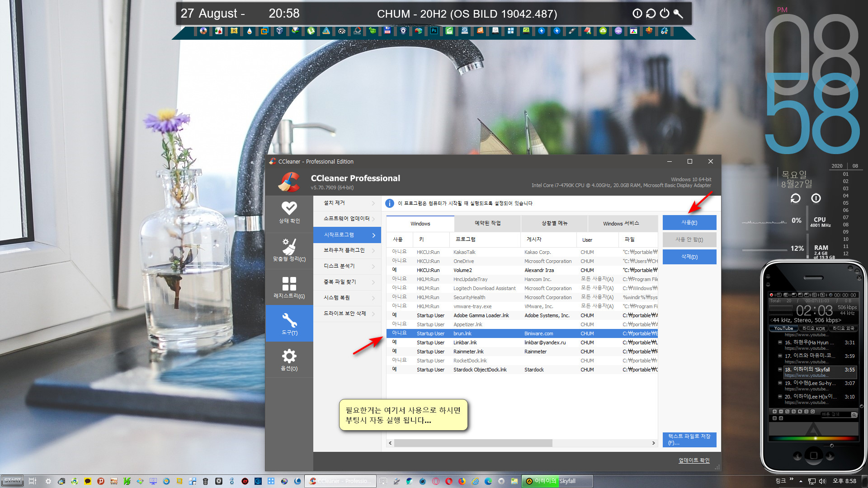
Task: Click the blue info icon in notice bar
Action: click(x=389, y=203)
